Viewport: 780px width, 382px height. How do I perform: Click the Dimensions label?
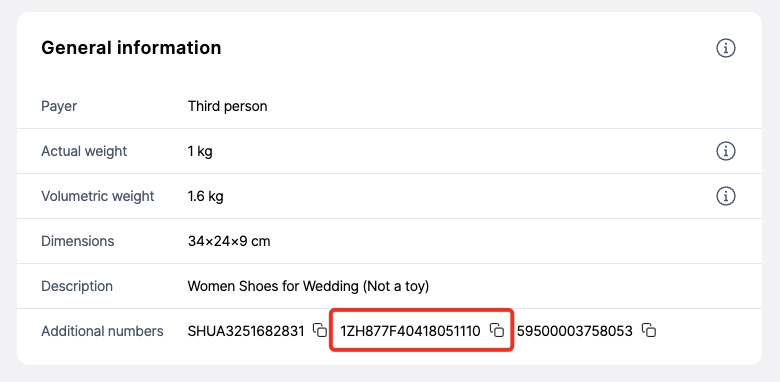78,241
